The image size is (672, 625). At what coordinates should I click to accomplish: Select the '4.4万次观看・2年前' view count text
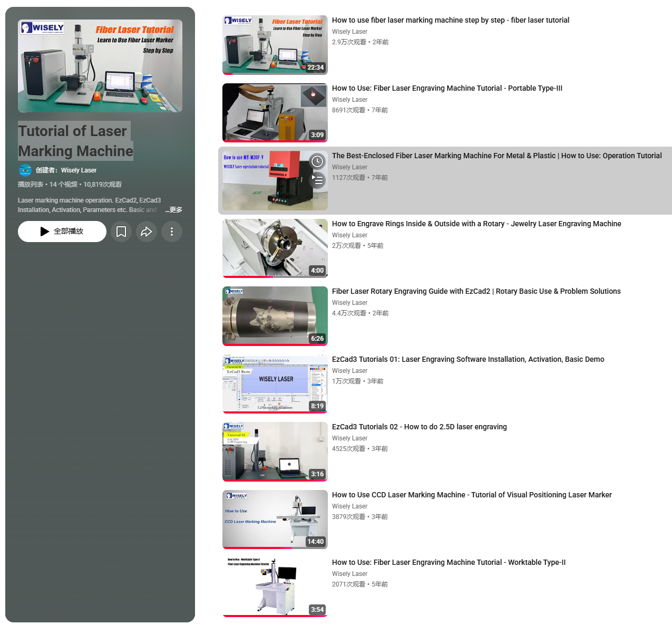tap(360, 313)
